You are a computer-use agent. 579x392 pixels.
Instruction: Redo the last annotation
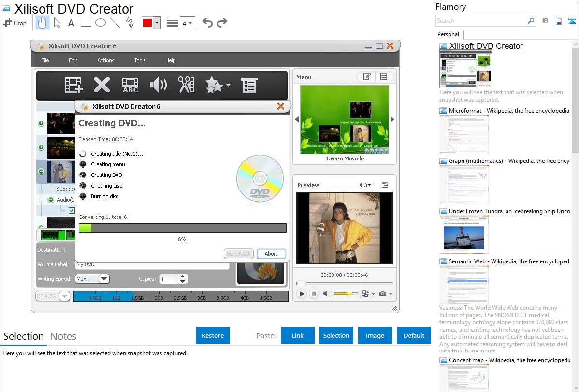(222, 23)
